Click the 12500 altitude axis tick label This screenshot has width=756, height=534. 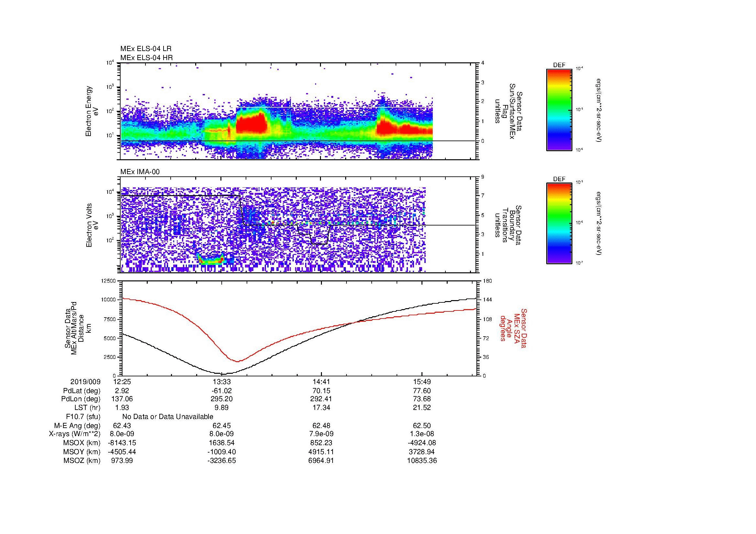point(109,281)
